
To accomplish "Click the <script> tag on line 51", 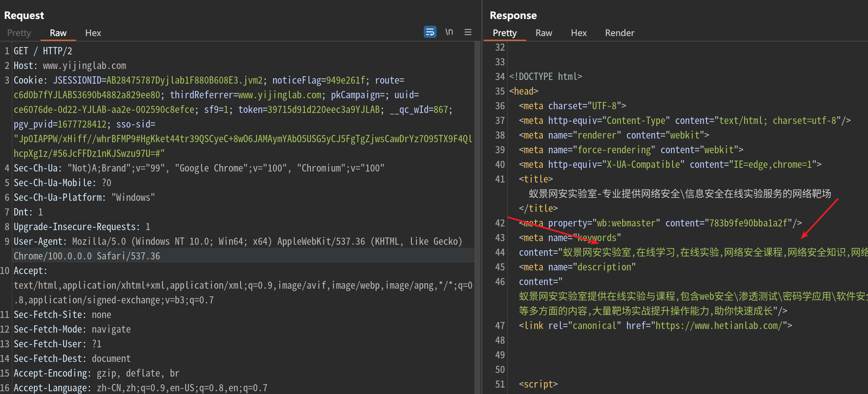I will click(538, 385).
